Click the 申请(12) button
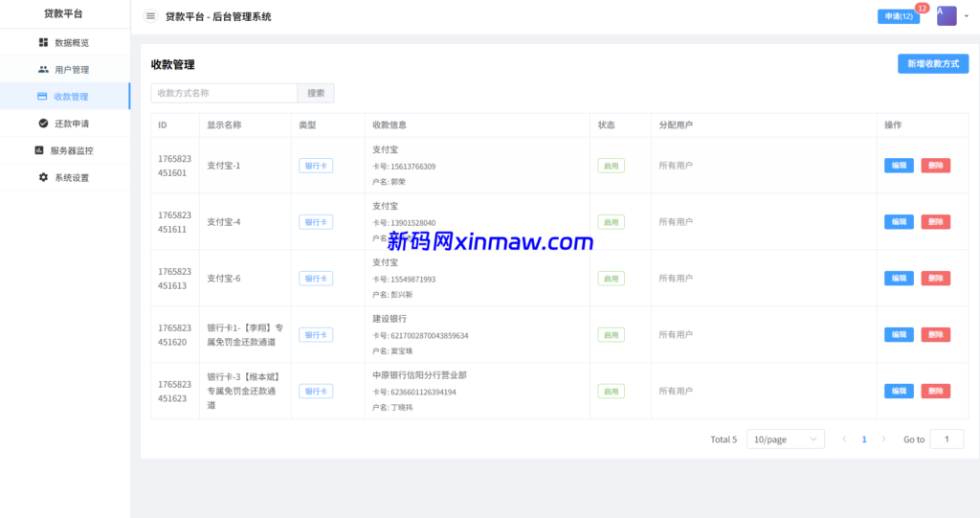 [x=898, y=16]
